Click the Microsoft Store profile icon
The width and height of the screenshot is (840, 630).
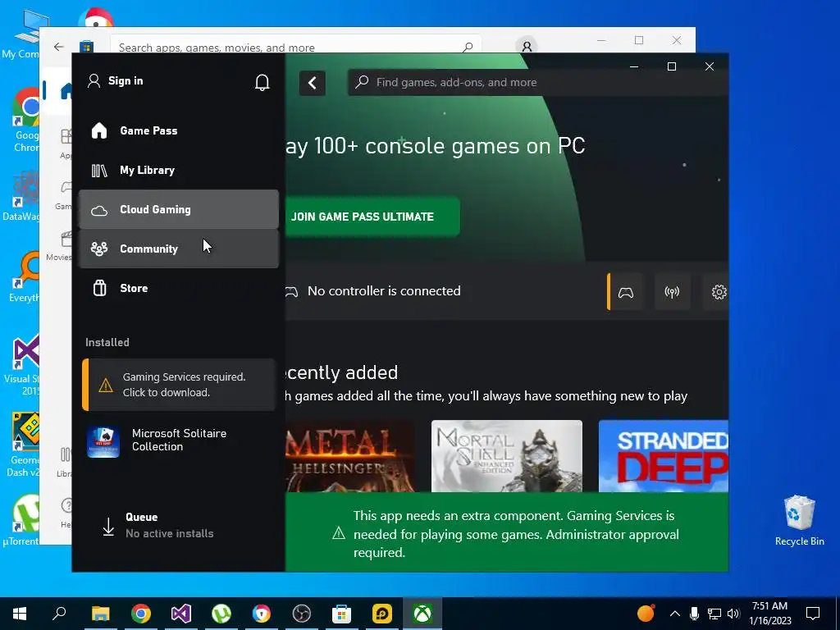[x=527, y=47]
